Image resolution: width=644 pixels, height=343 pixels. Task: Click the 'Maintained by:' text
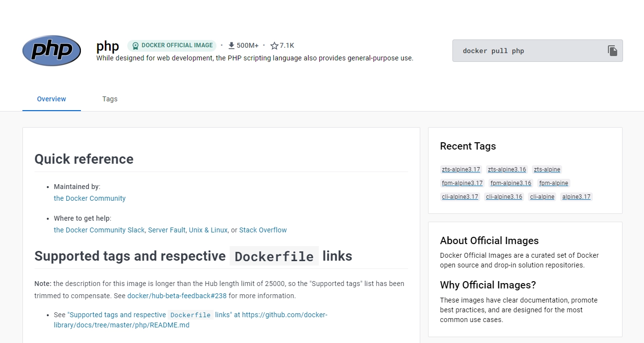[77, 187]
